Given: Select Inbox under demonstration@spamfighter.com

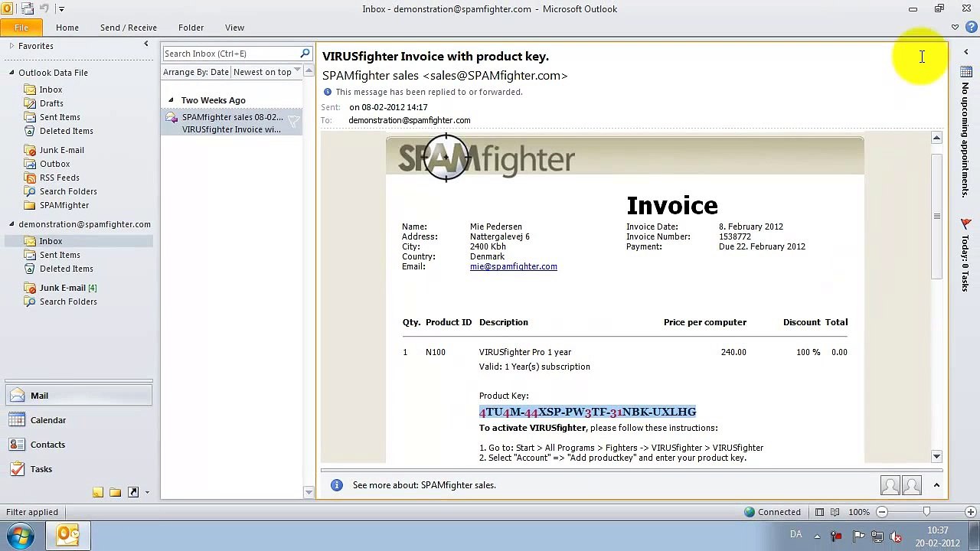Looking at the screenshot, I should [x=51, y=241].
